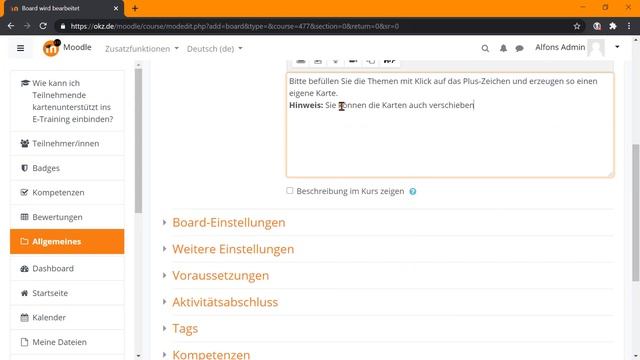Click the sidebar scroll up arrow
The width and height of the screenshot is (640, 360).
click(138, 65)
